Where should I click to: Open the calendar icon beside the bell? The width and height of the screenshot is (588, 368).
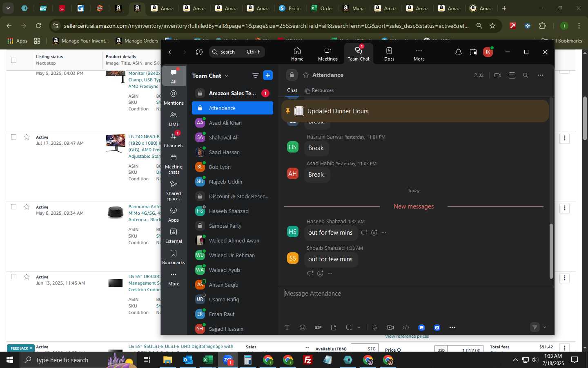coord(473,52)
